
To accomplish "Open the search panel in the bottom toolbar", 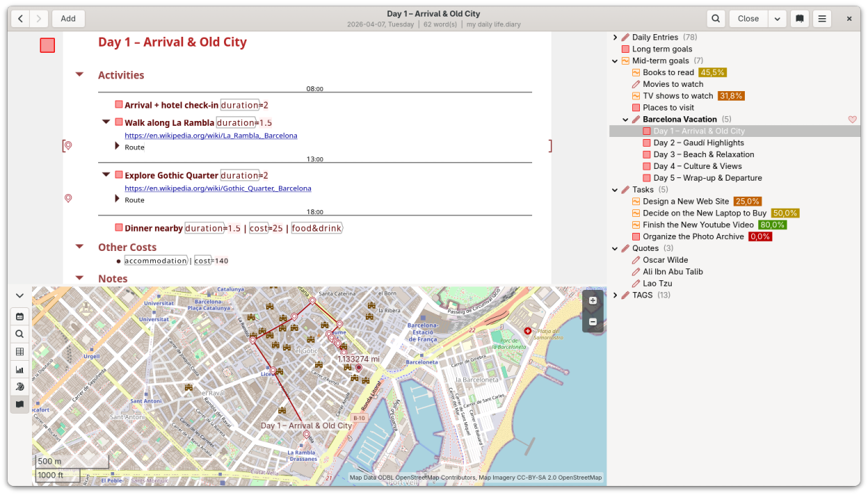I will click(x=19, y=334).
